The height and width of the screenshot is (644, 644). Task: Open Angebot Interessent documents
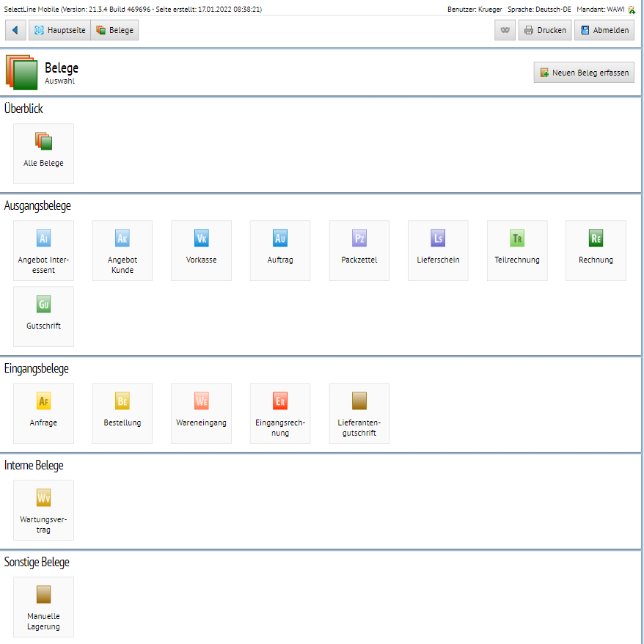[43, 251]
